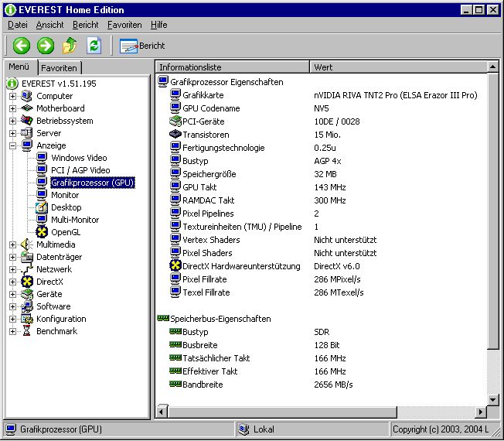Select Grafikprozessor (GPU) tree item
Viewport: 504px width, 441px height.
(x=93, y=183)
